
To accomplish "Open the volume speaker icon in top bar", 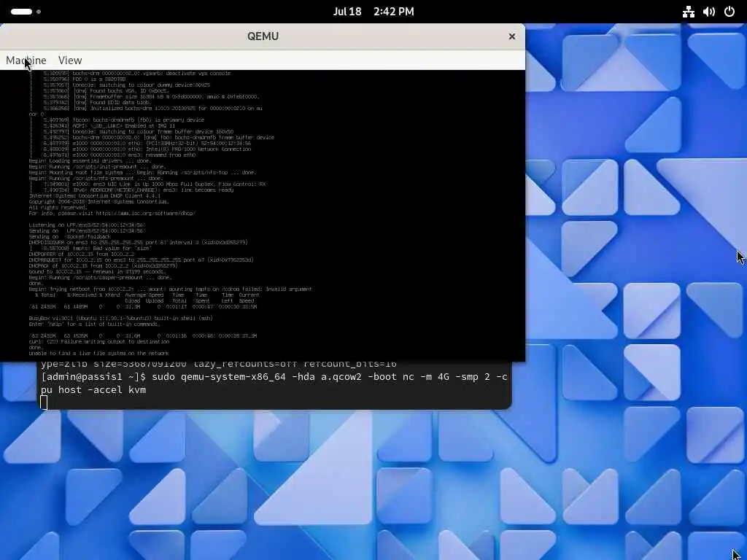I will point(709,12).
